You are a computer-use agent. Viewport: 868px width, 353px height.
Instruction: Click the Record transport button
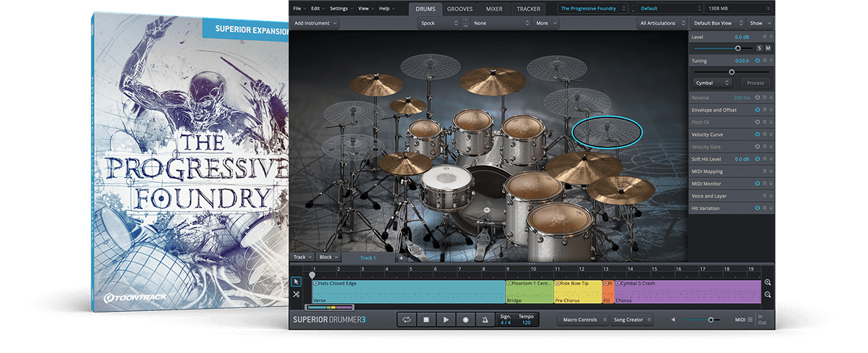[465, 319]
